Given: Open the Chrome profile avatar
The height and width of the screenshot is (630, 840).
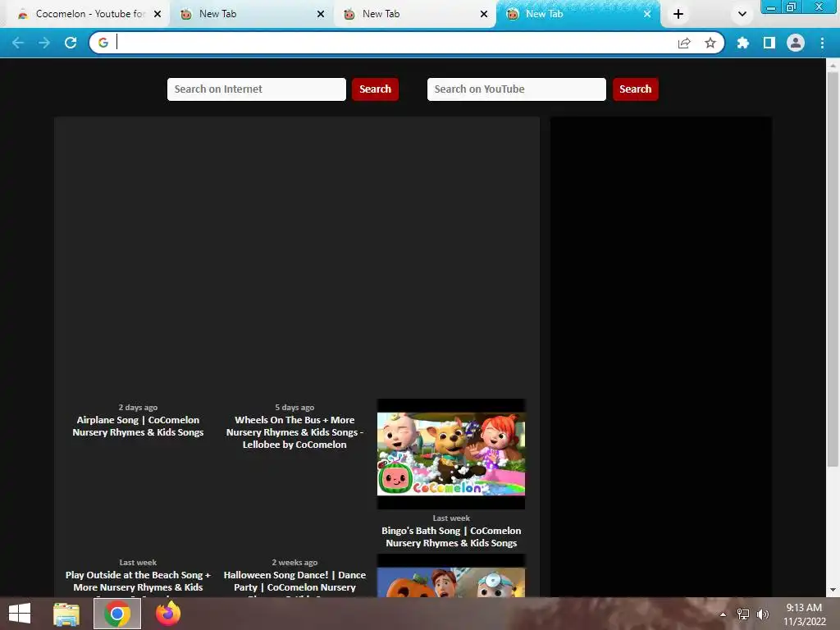Looking at the screenshot, I should 796,43.
